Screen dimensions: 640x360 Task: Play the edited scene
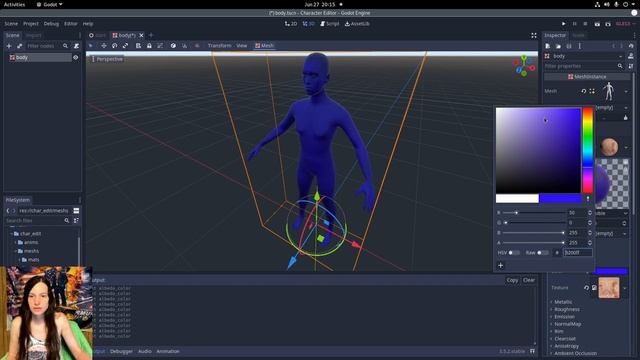point(597,24)
